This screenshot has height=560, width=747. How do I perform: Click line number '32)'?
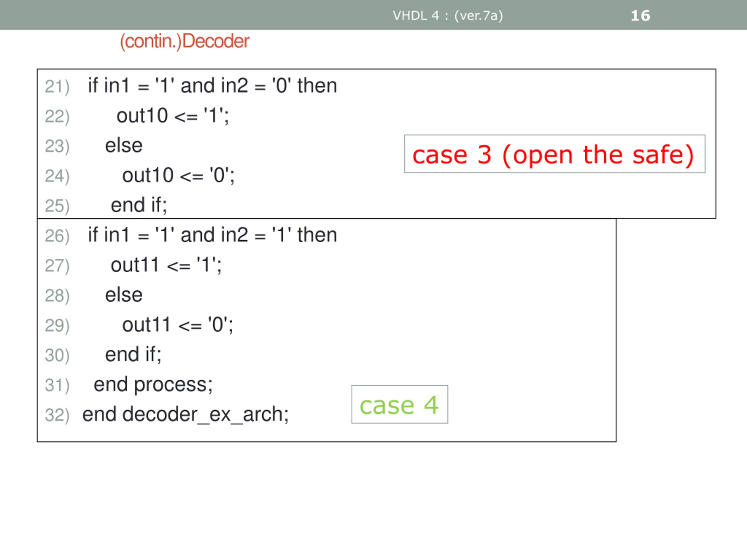coord(57,415)
